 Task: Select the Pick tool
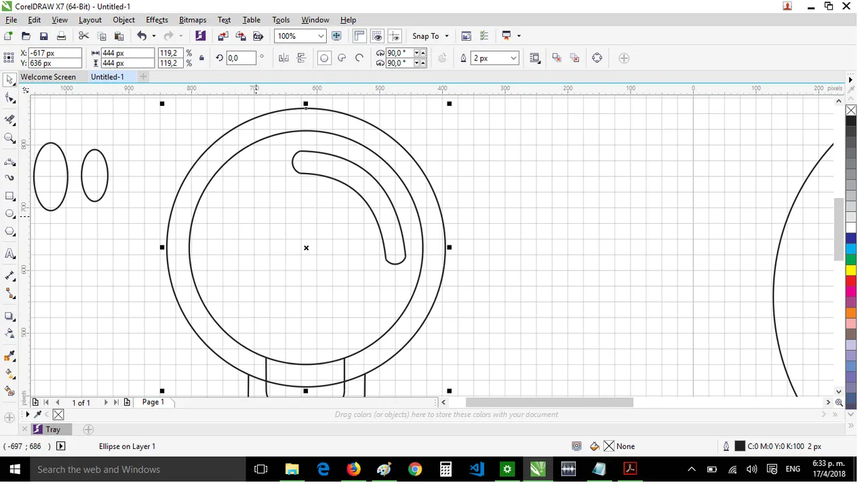pos(9,81)
